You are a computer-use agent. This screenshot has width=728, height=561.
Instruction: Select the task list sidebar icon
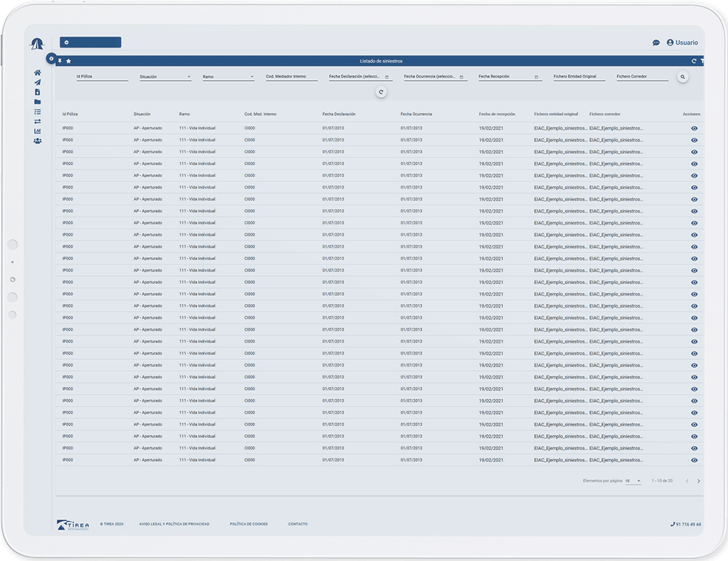[37, 111]
